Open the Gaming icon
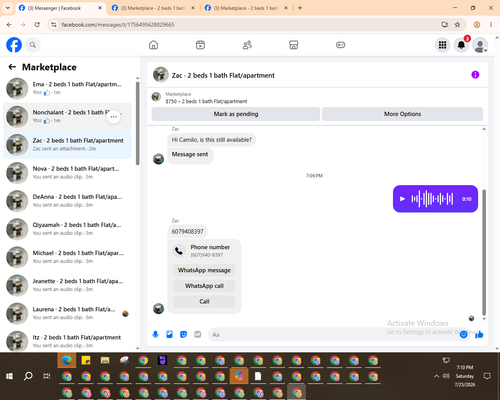Image resolution: width=500 pixels, height=400 pixels. 340,45
